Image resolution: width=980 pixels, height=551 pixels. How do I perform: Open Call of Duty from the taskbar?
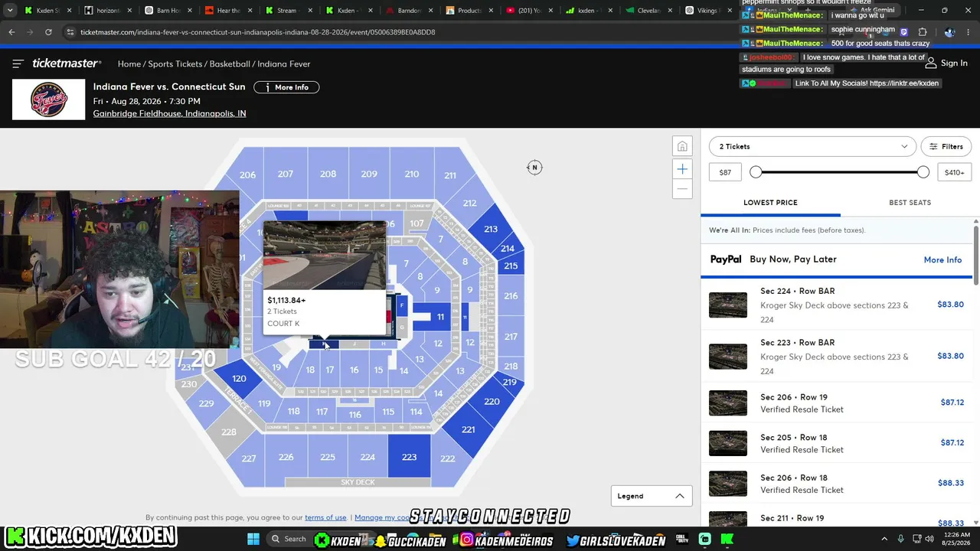(681, 540)
